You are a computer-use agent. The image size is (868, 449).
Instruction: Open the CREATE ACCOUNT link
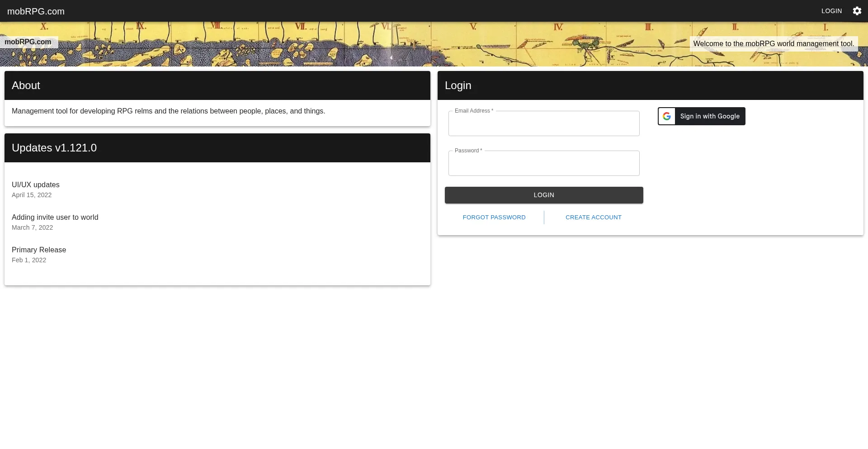pos(593,217)
